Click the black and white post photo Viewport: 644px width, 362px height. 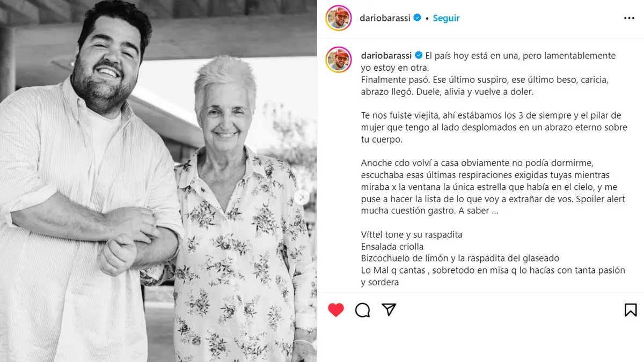158,181
